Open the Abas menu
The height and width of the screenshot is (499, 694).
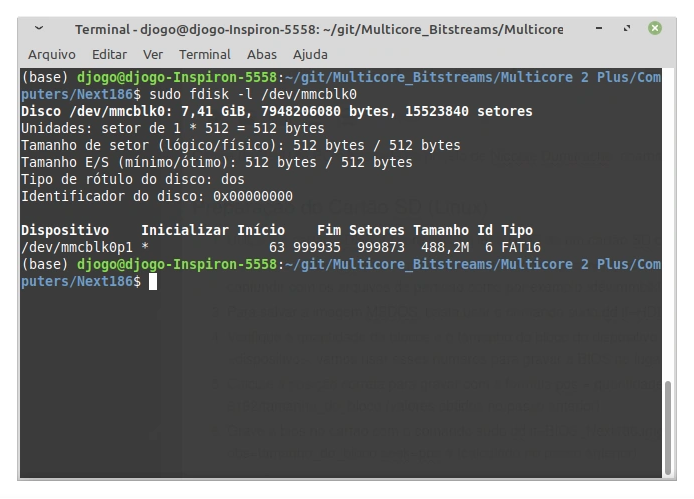click(x=262, y=54)
